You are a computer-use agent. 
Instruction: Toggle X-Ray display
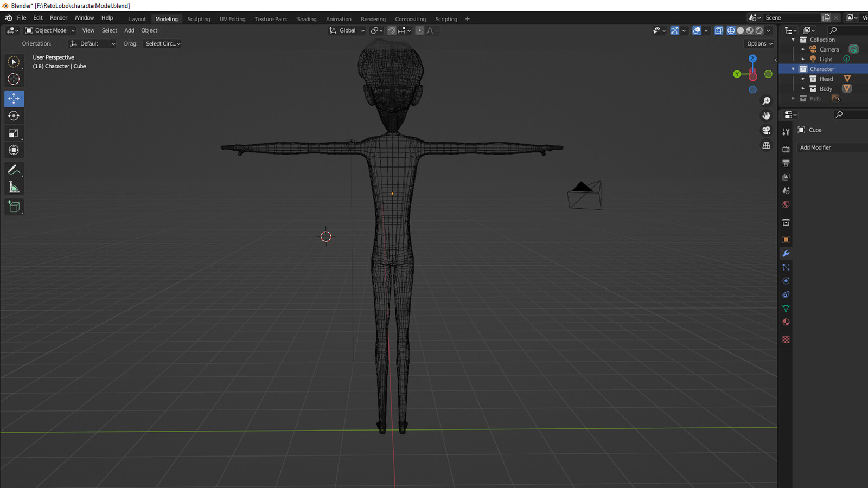coord(719,30)
